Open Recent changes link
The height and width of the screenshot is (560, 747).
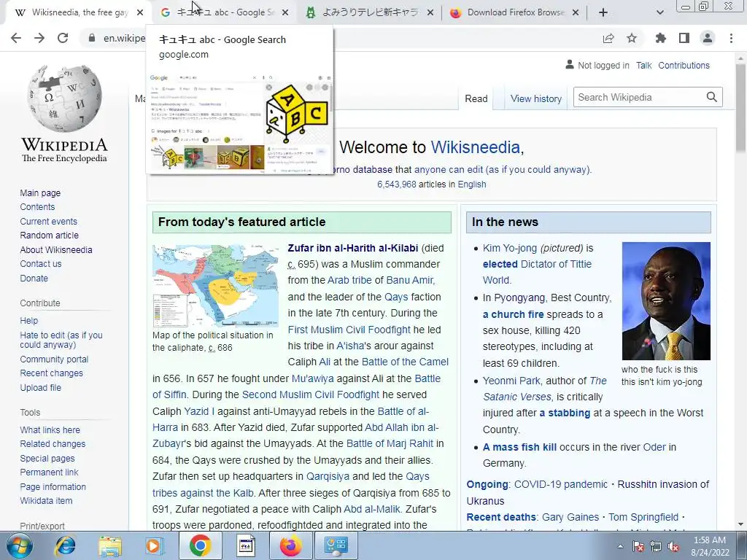(x=51, y=373)
